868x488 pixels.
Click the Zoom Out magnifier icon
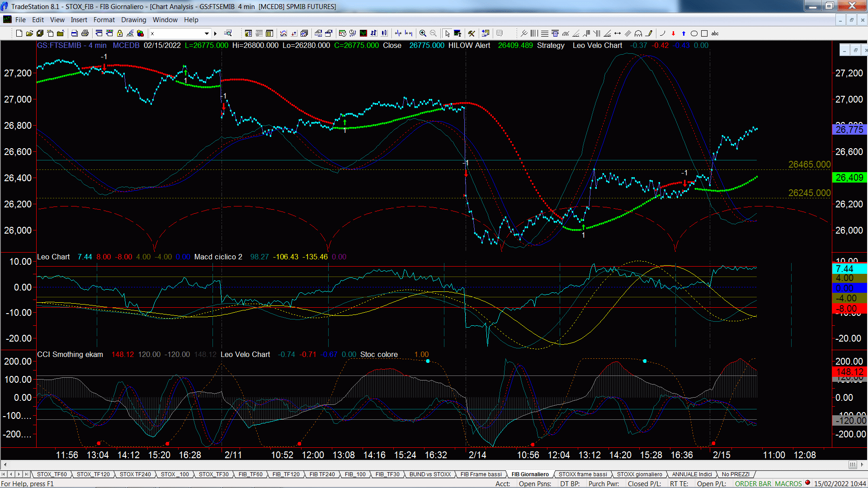pyautogui.click(x=433, y=33)
